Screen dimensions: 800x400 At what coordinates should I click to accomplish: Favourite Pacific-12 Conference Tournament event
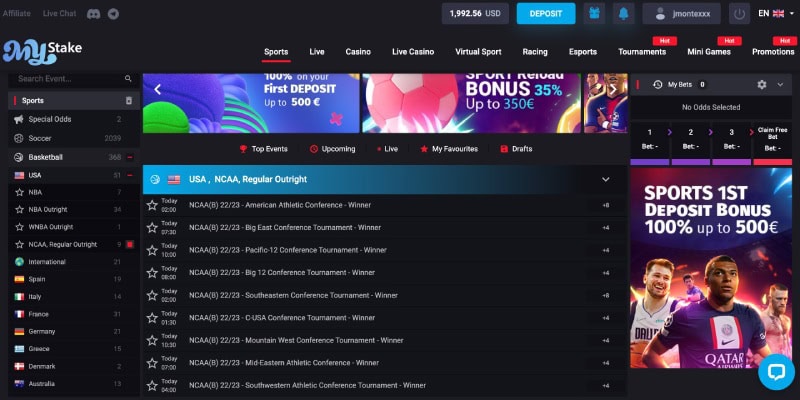coord(152,250)
